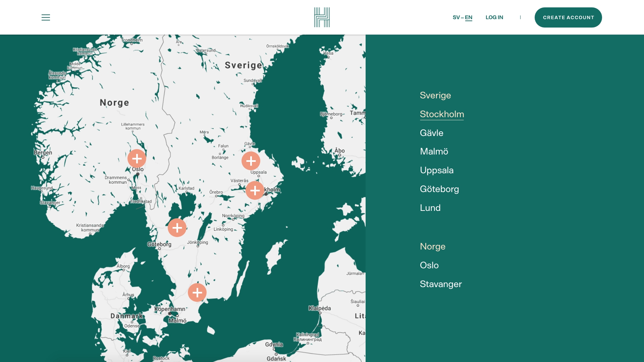The image size is (644, 362).
Task: Choose Uppsala from the city list
Action: (x=437, y=170)
